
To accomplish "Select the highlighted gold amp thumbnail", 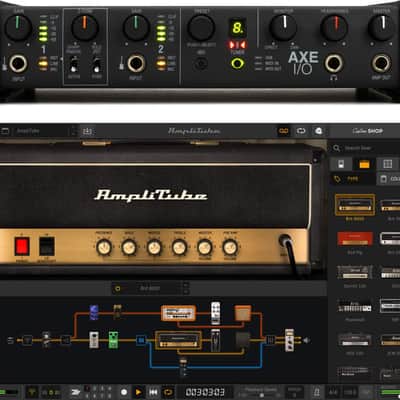I will coord(355,204).
